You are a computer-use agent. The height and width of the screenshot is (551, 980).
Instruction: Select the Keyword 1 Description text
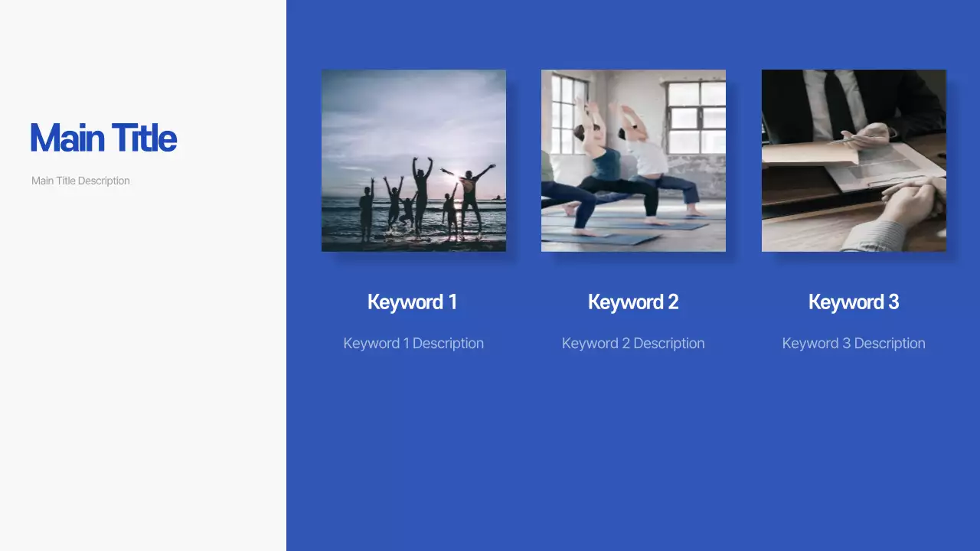[413, 344]
